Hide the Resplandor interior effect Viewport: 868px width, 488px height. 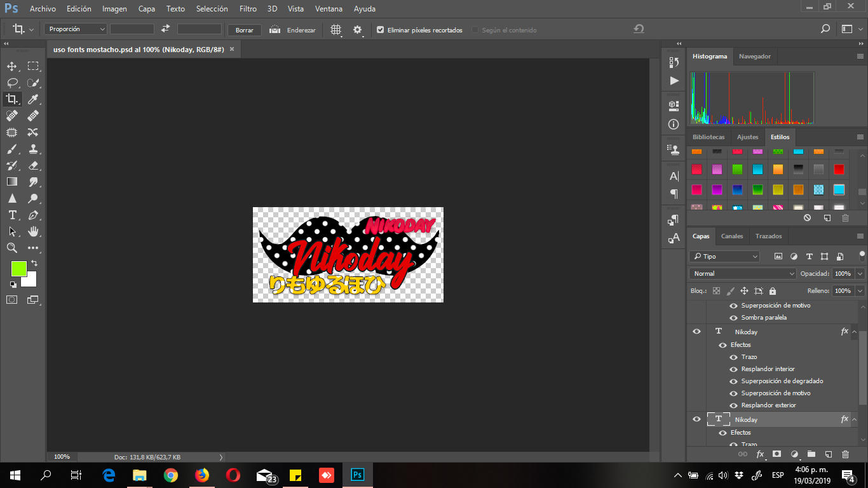tap(733, 369)
